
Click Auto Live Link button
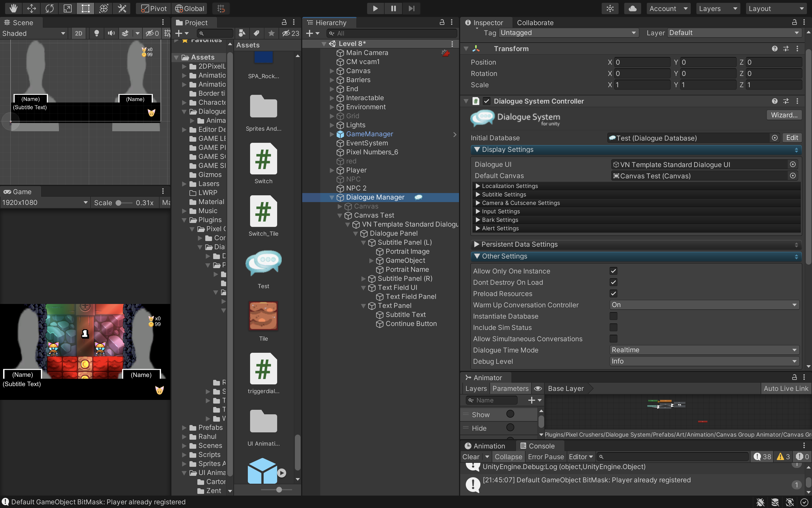pos(786,388)
